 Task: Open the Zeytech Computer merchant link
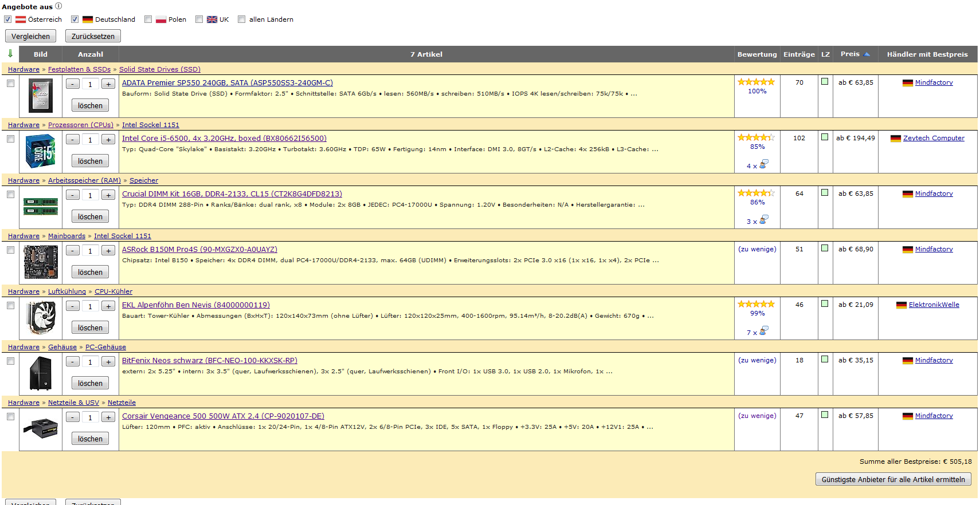934,138
